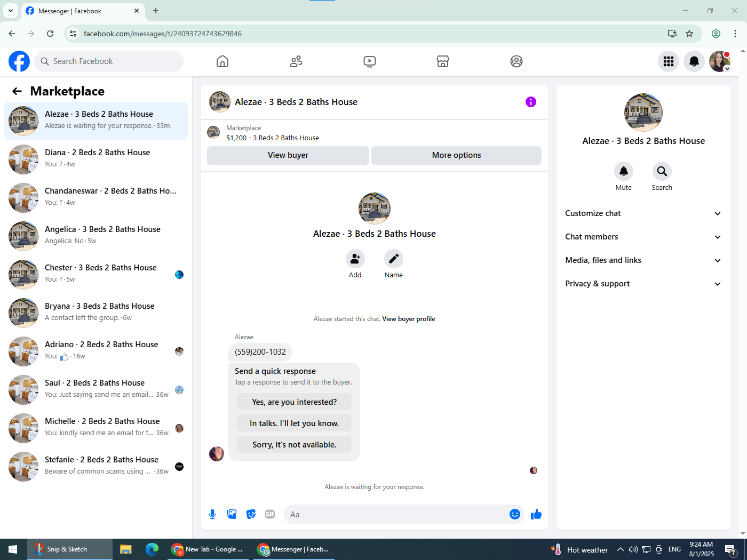Send "In talks. I'll let you know." response

(x=295, y=423)
